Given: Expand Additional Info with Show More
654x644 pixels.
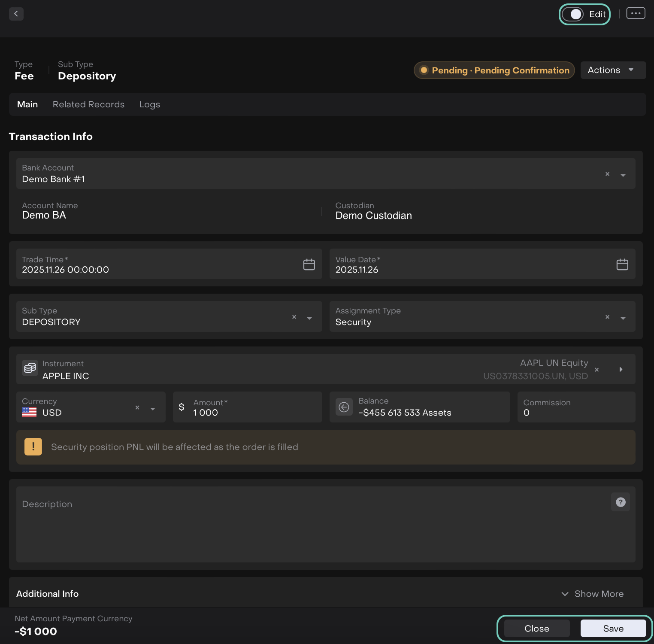Looking at the screenshot, I should click(x=593, y=594).
